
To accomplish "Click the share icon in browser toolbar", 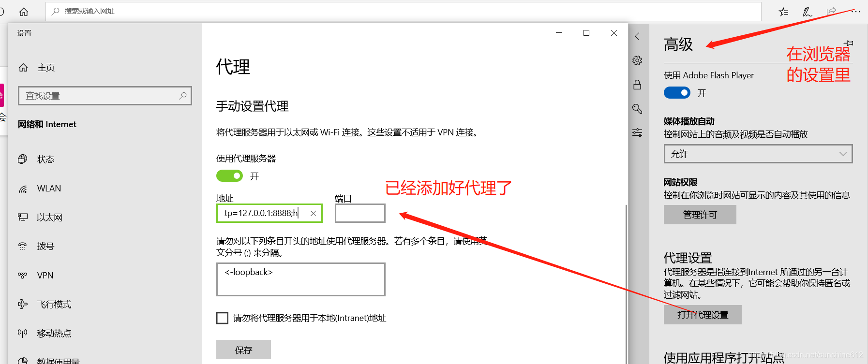I will [831, 11].
